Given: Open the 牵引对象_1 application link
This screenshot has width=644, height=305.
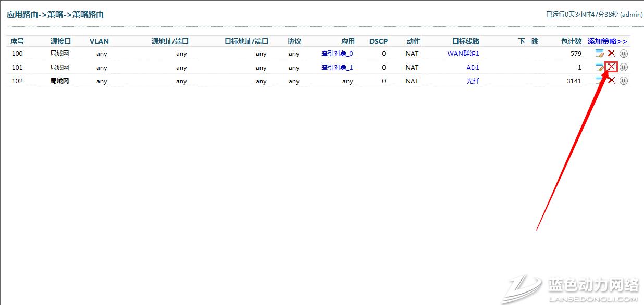Looking at the screenshot, I should coord(337,67).
